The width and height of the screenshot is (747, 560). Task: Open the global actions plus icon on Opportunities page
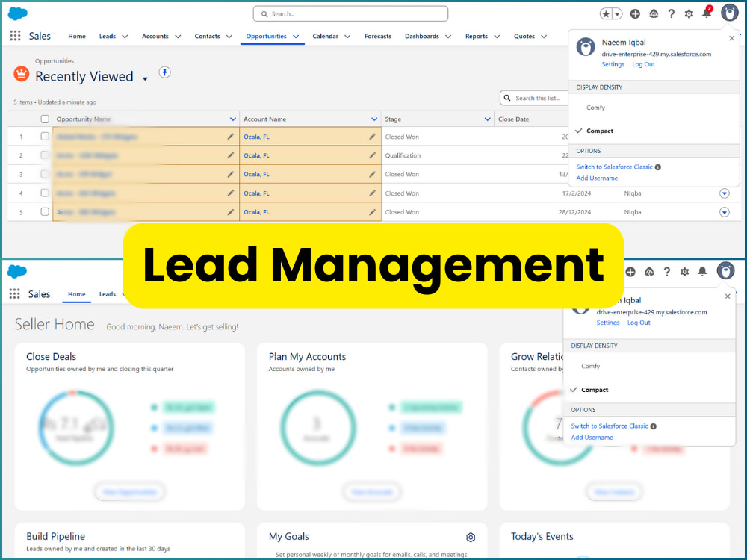(635, 13)
